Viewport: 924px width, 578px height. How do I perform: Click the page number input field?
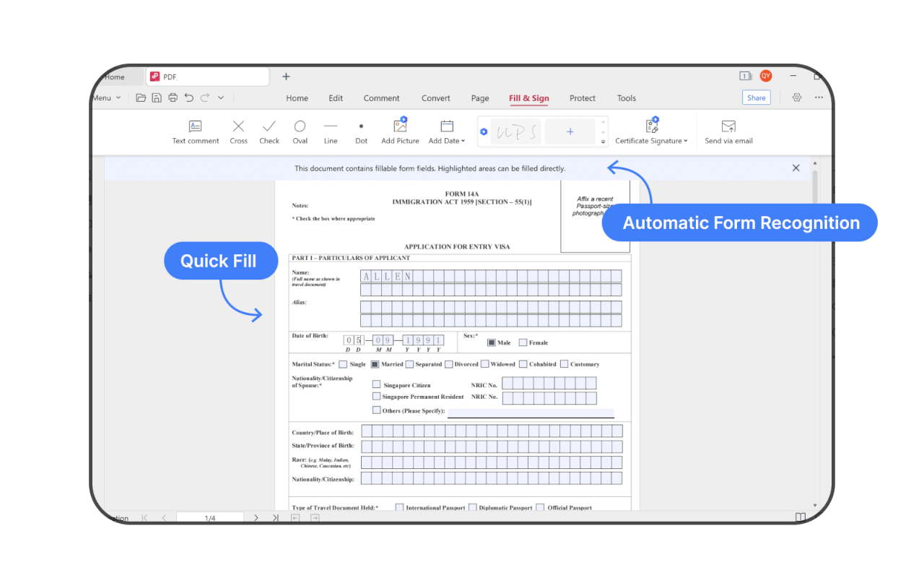tap(210, 517)
